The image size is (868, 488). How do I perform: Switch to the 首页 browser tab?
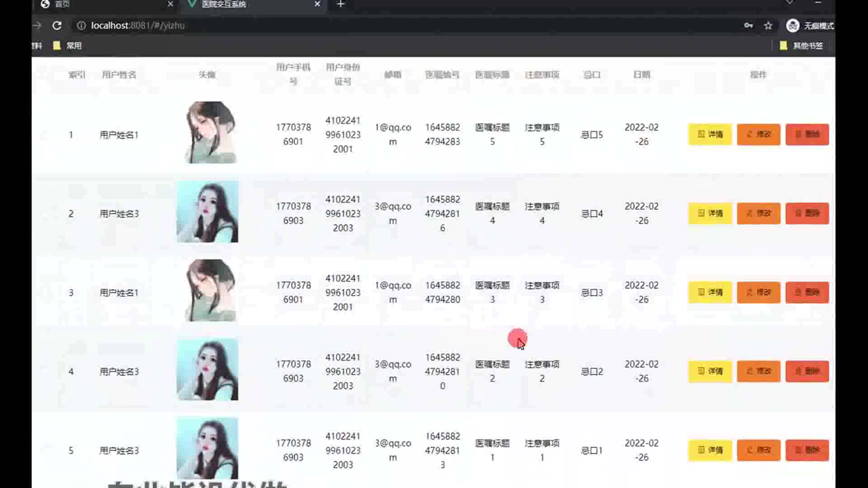[x=62, y=4]
